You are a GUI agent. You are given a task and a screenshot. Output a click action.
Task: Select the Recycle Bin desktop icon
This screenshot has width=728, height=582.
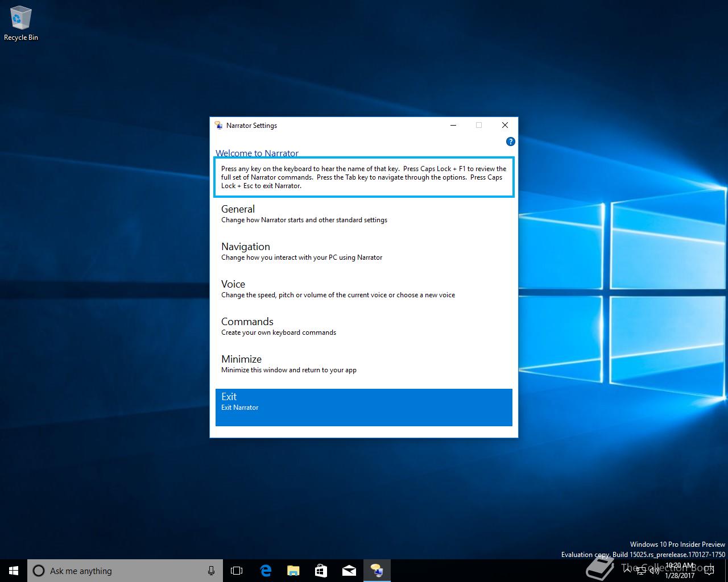[x=21, y=24]
